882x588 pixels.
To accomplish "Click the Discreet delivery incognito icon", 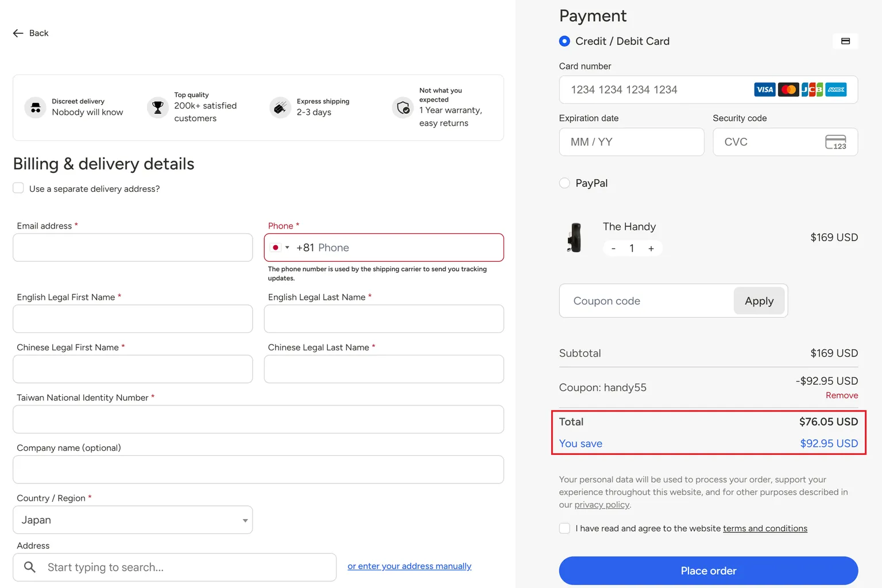I will point(36,107).
